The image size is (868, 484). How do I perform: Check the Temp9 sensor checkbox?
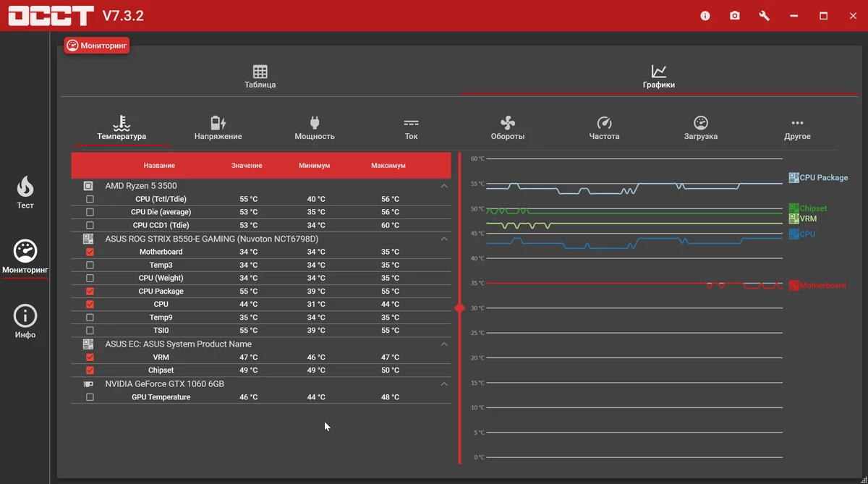tap(90, 318)
